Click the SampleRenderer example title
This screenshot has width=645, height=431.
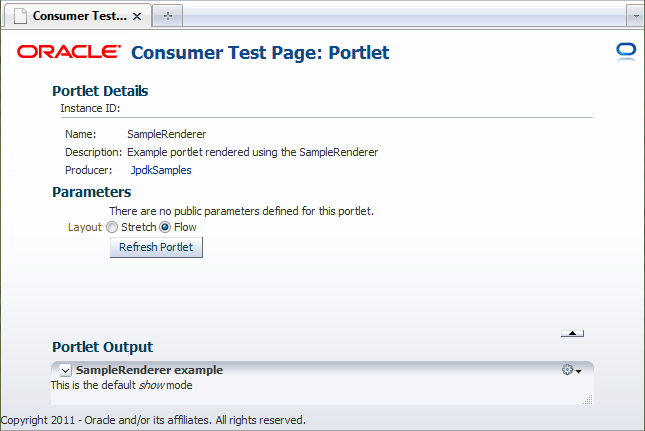[x=149, y=370]
